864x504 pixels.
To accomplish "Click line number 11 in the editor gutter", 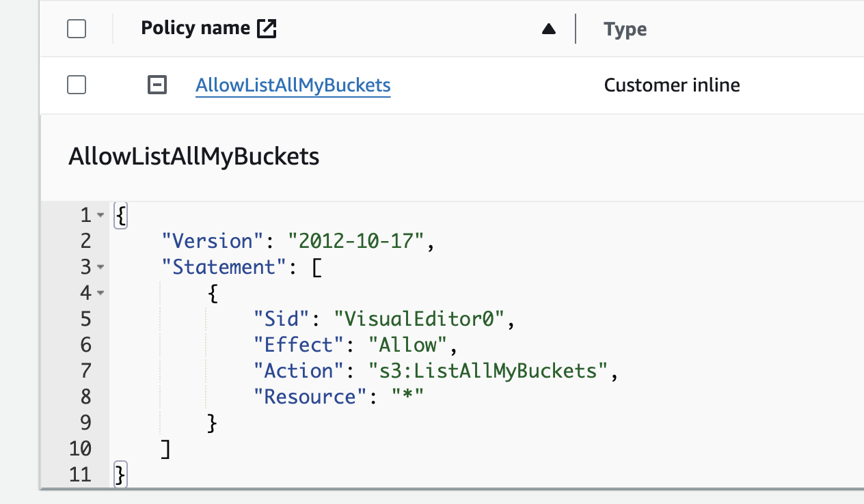I will 81,475.
